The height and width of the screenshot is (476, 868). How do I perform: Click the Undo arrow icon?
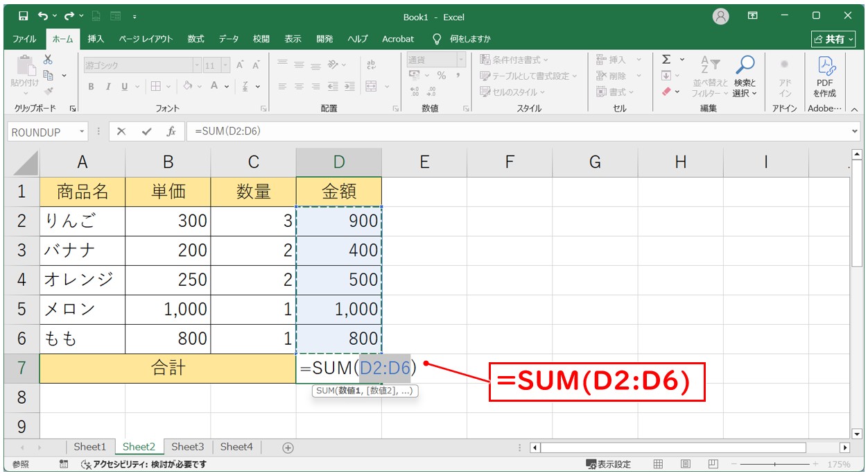click(43, 16)
